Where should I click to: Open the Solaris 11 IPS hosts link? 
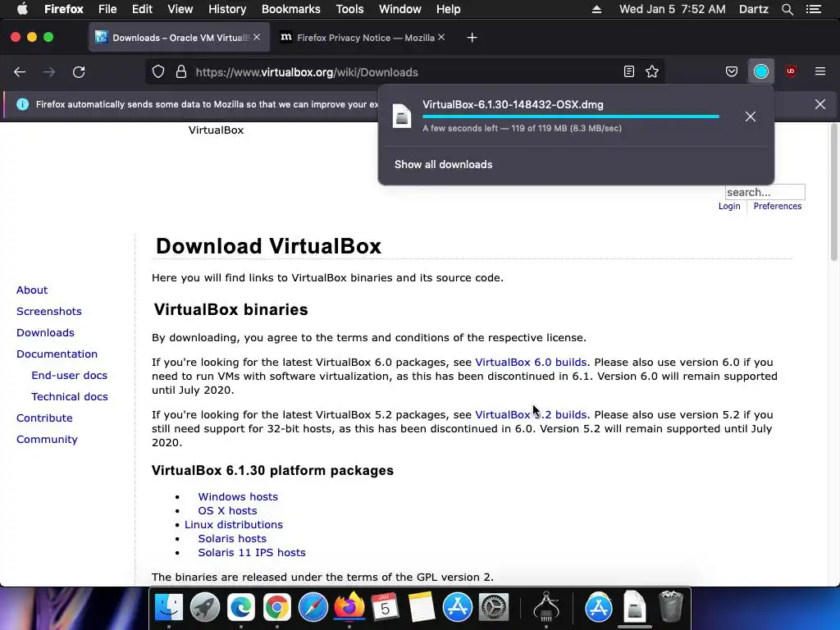coord(252,552)
